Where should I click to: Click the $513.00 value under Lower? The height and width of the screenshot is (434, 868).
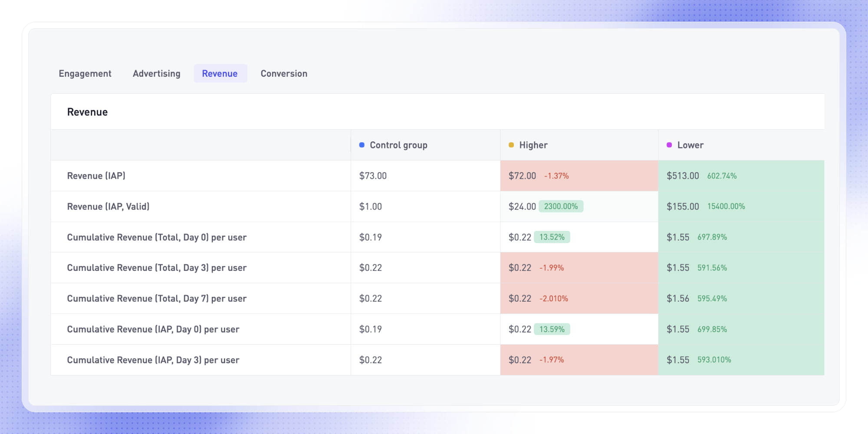tap(682, 176)
